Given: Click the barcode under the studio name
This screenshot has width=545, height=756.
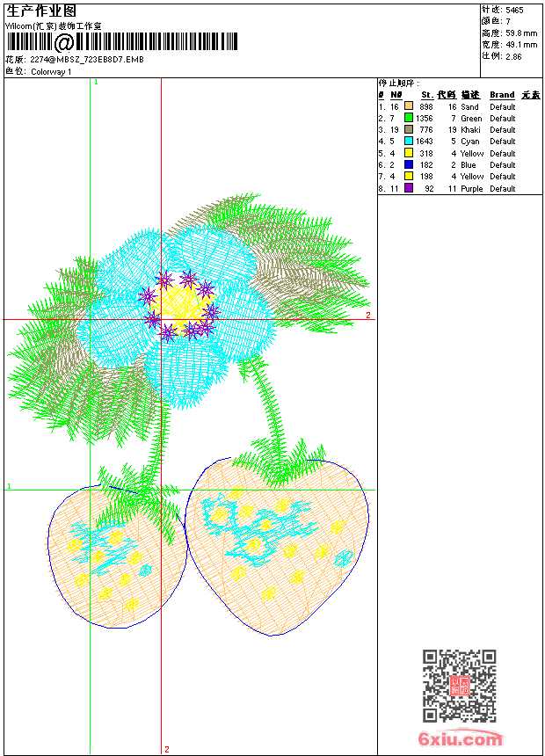Looking at the screenshot, I should pyautogui.click(x=122, y=42).
